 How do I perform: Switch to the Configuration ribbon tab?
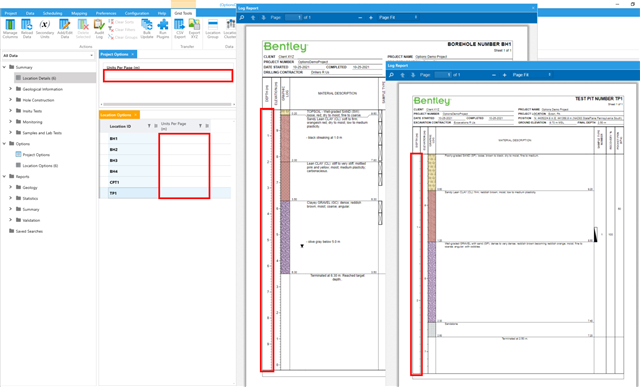pyautogui.click(x=137, y=13)
